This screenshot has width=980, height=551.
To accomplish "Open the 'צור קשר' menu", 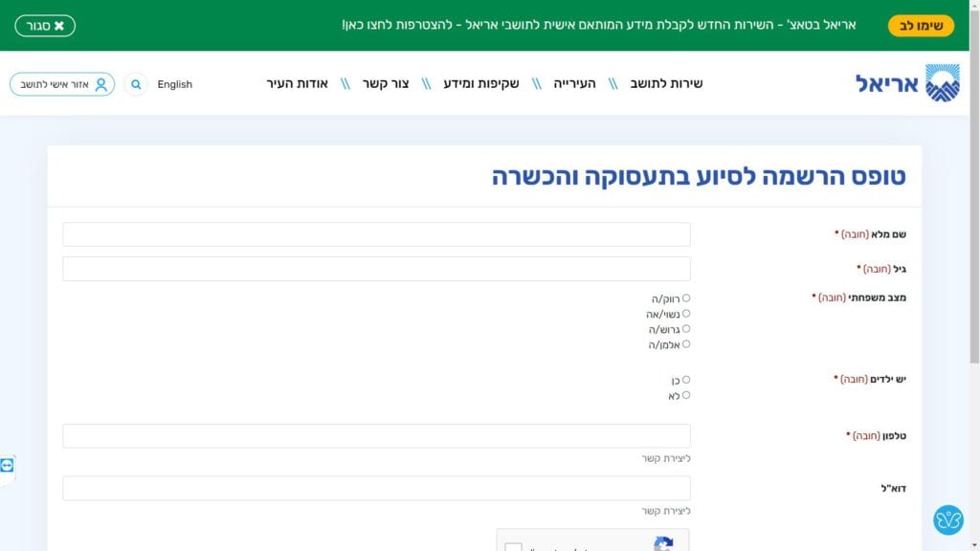I will pyautogui.click(x=386, y=84).
